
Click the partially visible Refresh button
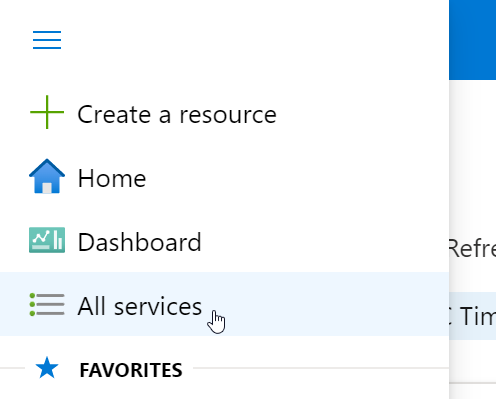pos(472,248)
